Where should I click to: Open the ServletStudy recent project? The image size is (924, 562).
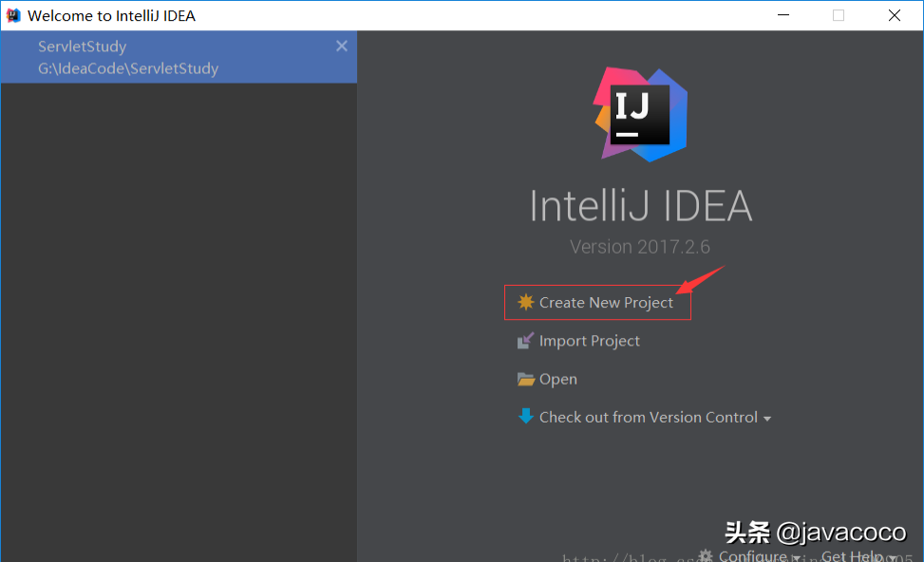[179, 57]
